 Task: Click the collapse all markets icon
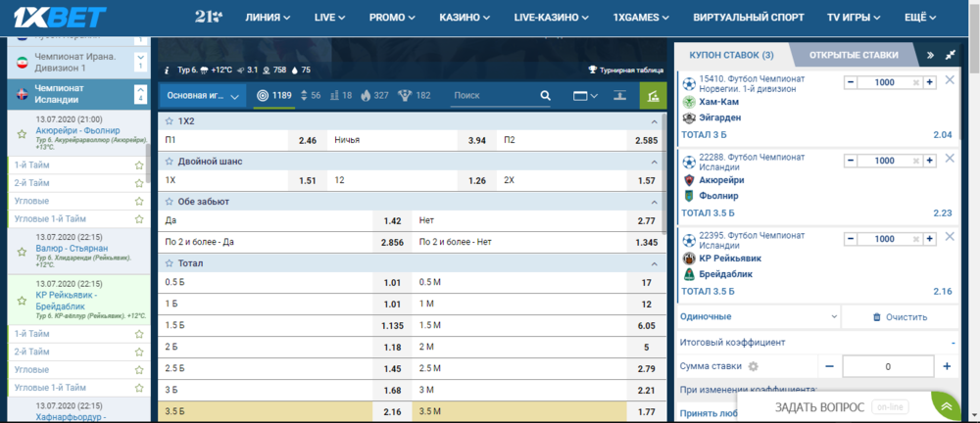click(619, 96)
